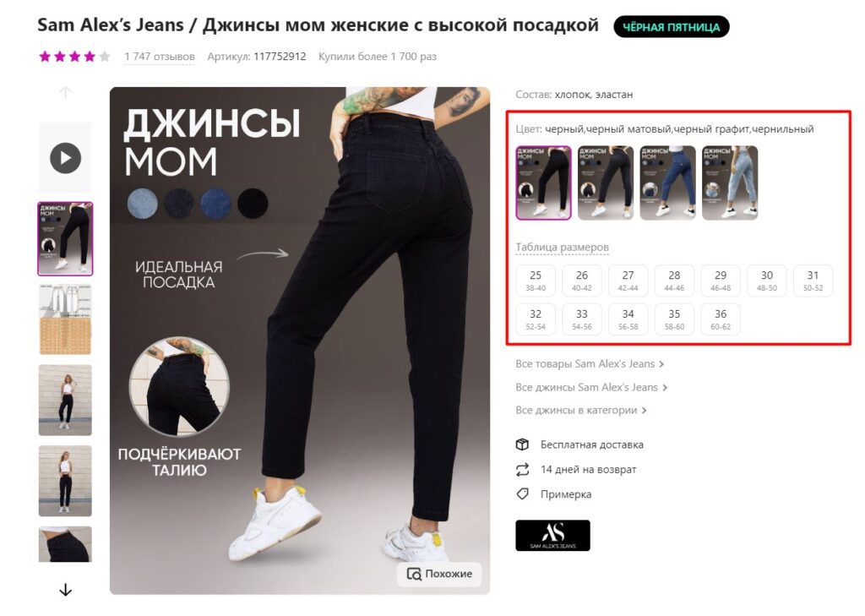Expand Все джинсы Sam Alex's Jeans link
The height and width of the screenshot is (616, 865).
(591, 388)
